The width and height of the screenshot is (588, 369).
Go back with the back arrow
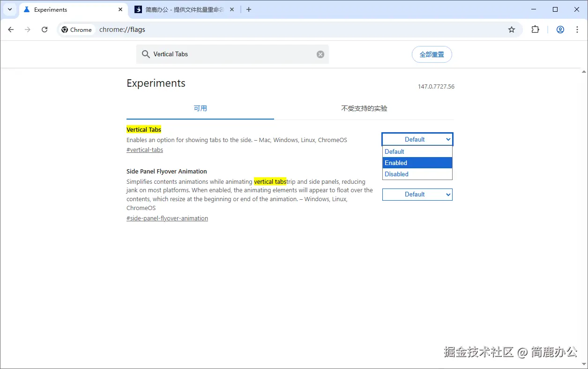[11, 30]
